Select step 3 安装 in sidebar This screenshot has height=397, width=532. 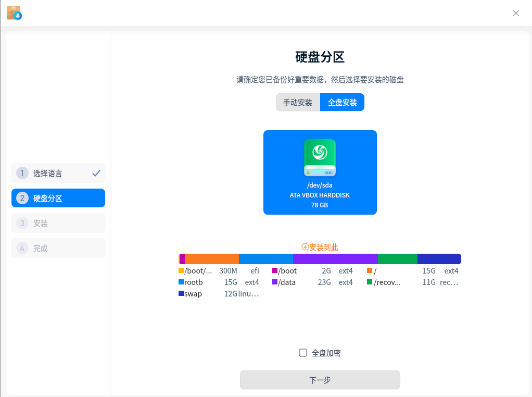(x=58, y=223)
